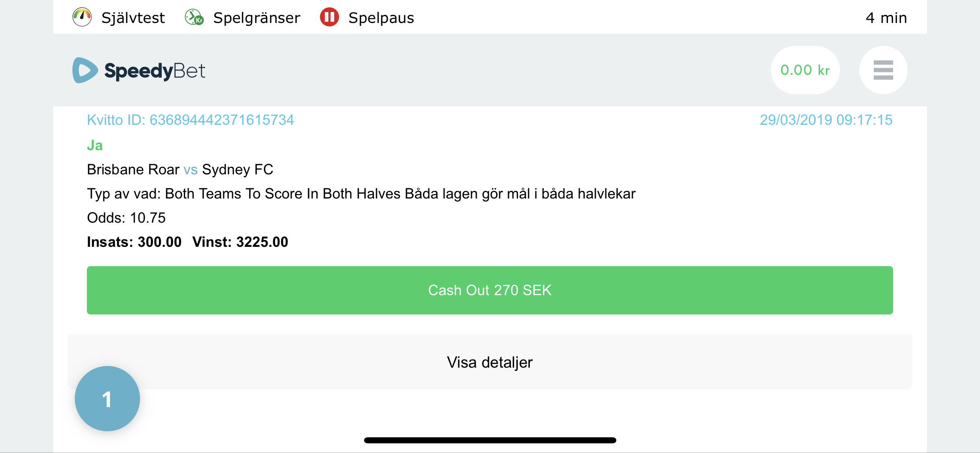Tap the red Spelpaus pause icon
Viewport: 980px width, 453px height.
click(x=329, y=17)
